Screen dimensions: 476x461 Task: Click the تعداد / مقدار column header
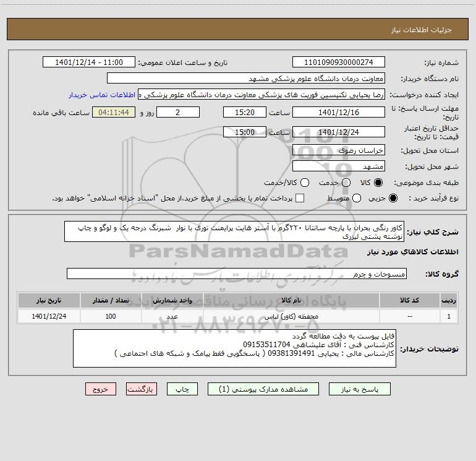point(111,300)
